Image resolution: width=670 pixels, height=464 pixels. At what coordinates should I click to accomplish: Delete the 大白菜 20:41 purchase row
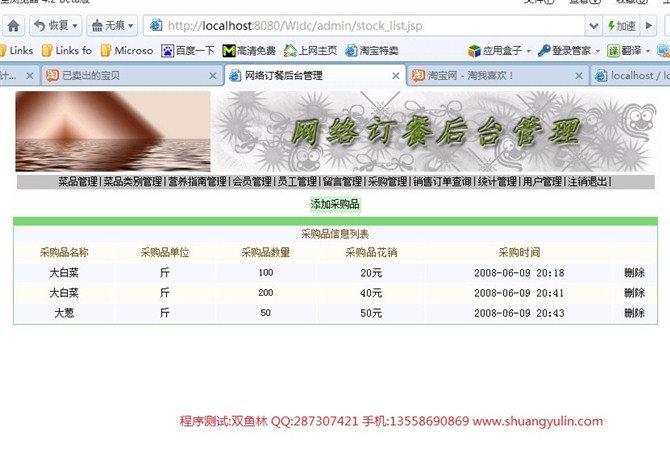[635, 293]
